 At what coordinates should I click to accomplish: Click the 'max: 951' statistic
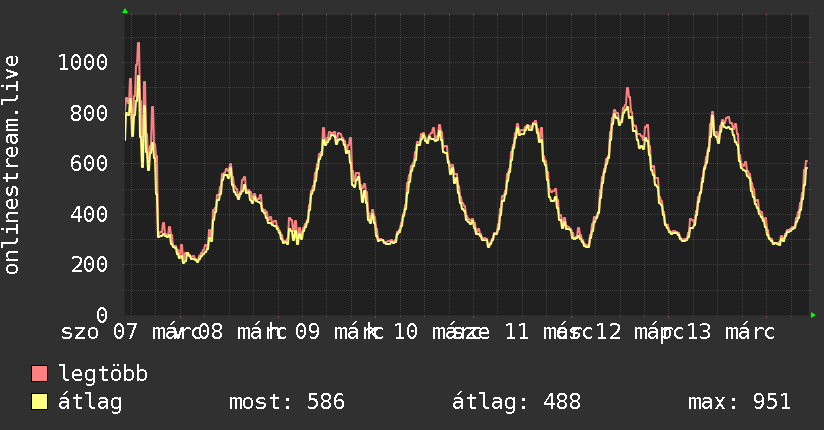739,402
